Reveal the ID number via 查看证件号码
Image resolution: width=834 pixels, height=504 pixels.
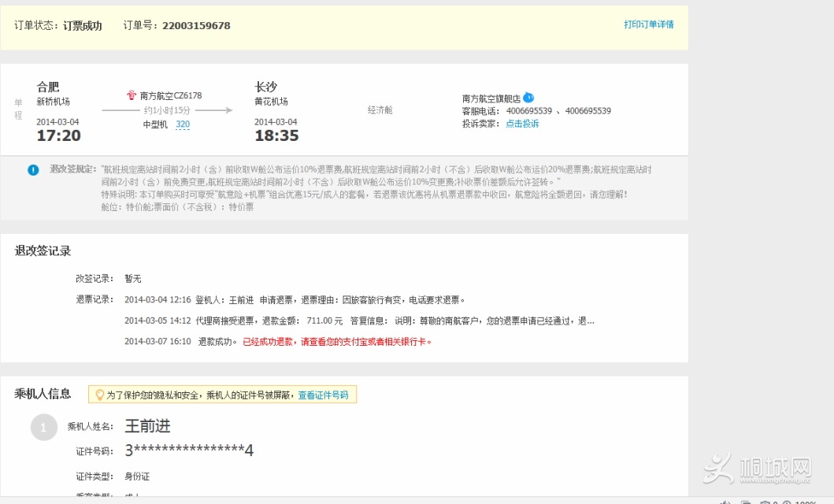323,395
